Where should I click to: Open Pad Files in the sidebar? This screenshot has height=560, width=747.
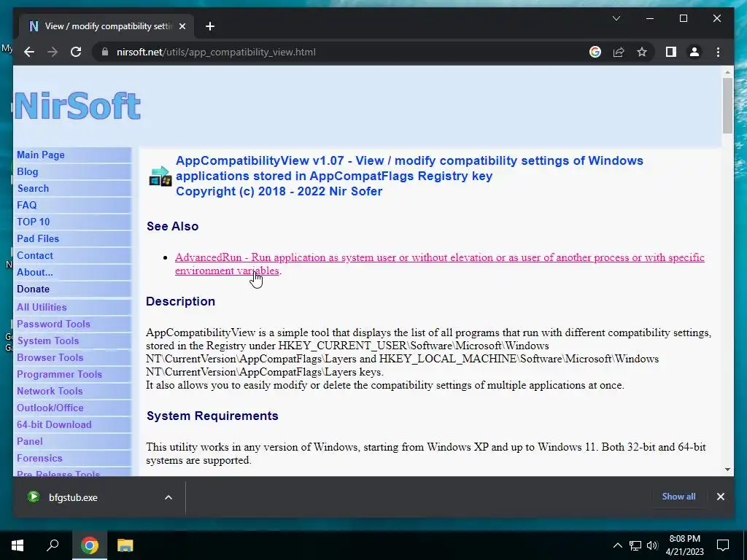(x=38, y=238)
